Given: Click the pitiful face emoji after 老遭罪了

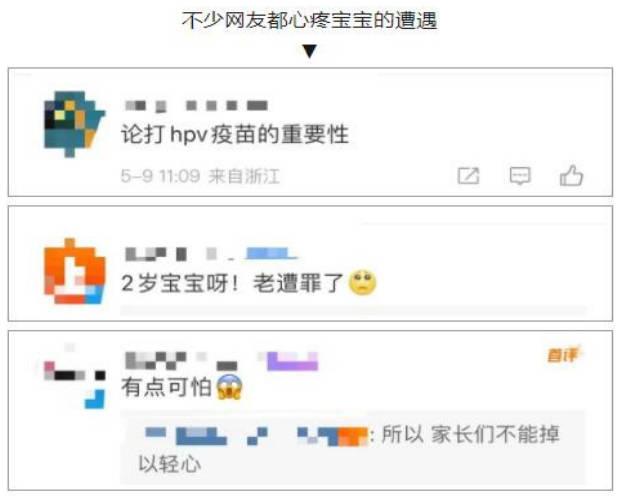Looking at the screenshot, I should (x=362, y=283).
